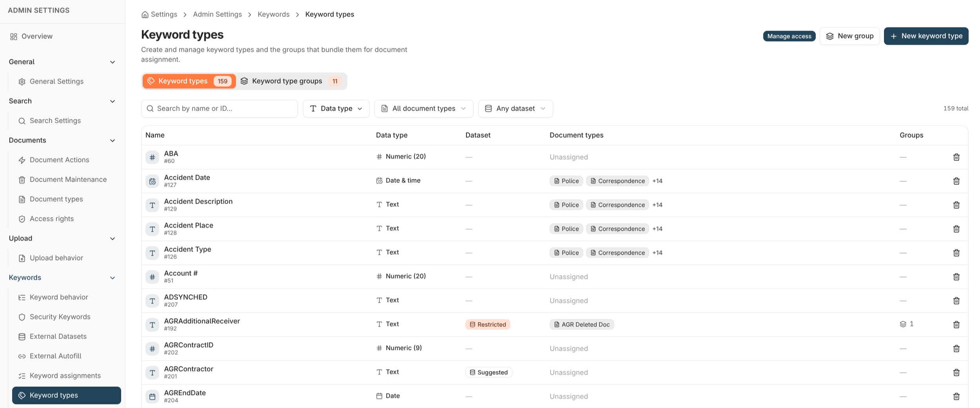Switch to the Keyword type groups tab

(291, 81)
